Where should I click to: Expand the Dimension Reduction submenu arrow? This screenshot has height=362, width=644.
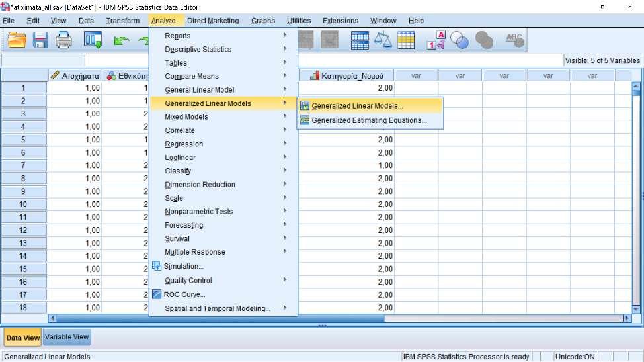tap(284, 185)
